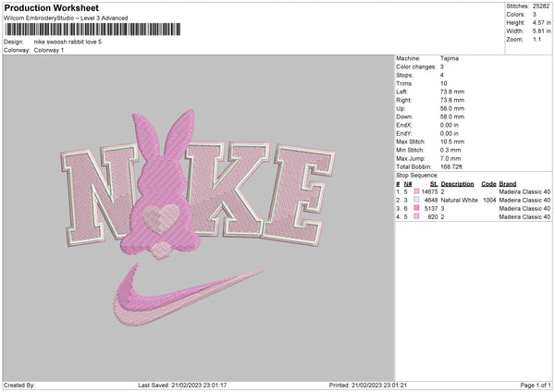Click the 'Production Worksheet' title
The image size is (555, 392).
[x=51, y=7]
